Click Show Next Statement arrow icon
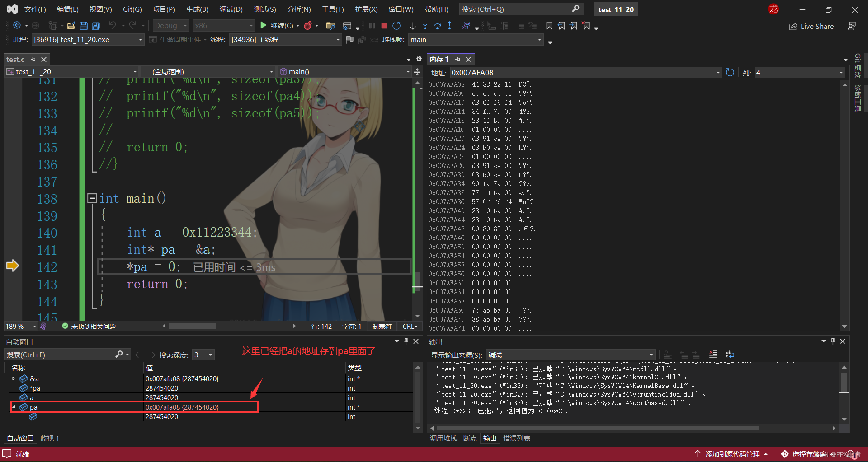 point(413,26)
